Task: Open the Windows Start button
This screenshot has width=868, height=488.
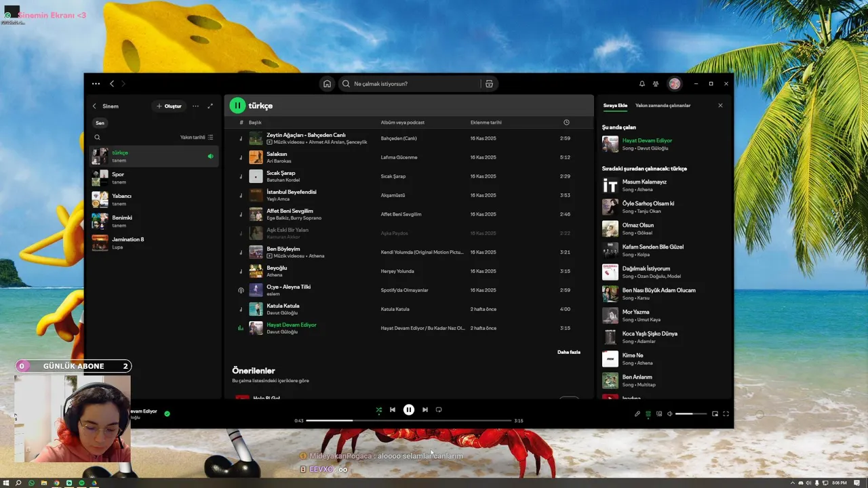Action: (x=6, y=483)
